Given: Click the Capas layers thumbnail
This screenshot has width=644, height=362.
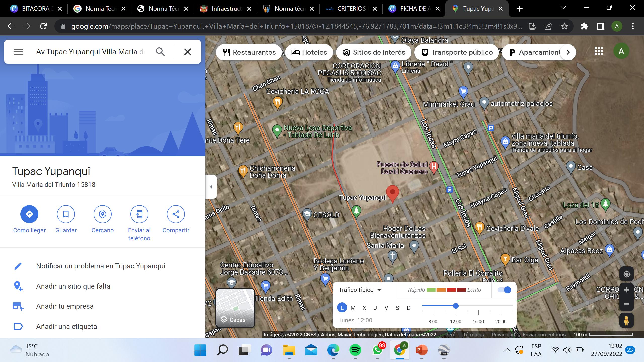Looking at the screenshot, I should pyautogui.click(x=235, y=308).
